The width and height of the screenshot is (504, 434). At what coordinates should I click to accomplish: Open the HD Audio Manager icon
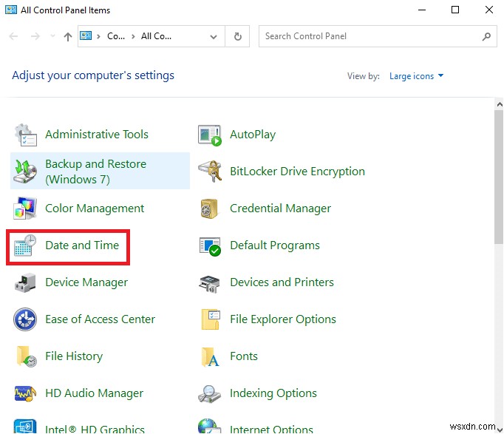pos(26,393)
